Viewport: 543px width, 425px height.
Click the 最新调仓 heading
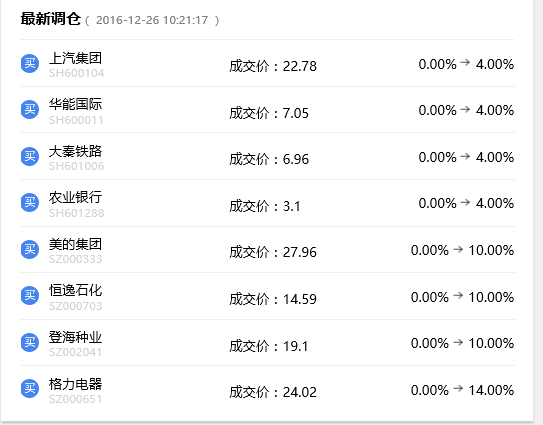(51, 19)
